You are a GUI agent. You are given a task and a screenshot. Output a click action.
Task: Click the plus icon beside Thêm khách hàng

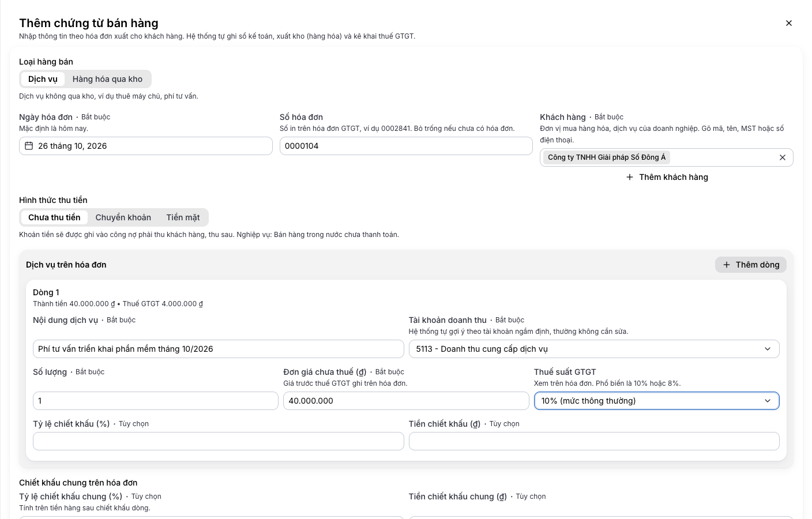click(x=630, y=177)
